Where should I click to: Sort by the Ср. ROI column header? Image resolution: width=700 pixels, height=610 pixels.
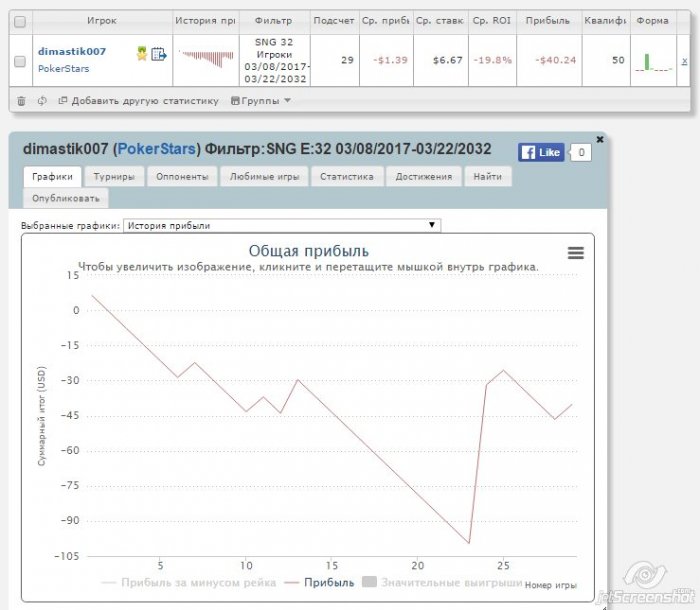pyautogui.click(x=492, y=21)
